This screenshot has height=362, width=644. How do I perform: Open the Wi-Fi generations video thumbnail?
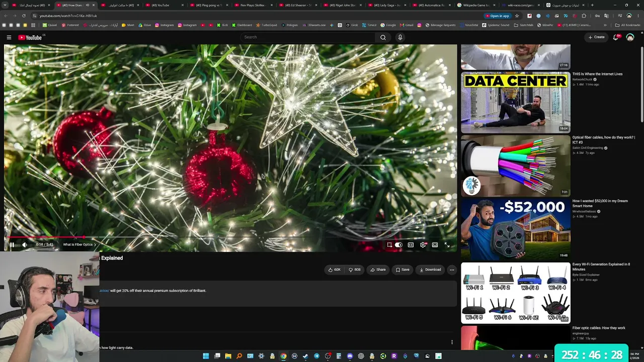(516, 293)
